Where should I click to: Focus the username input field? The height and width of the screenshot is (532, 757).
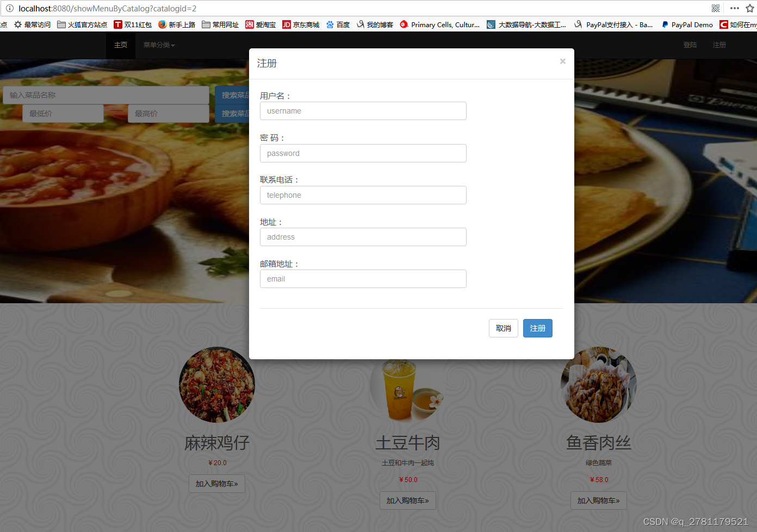tap(363, 111)
